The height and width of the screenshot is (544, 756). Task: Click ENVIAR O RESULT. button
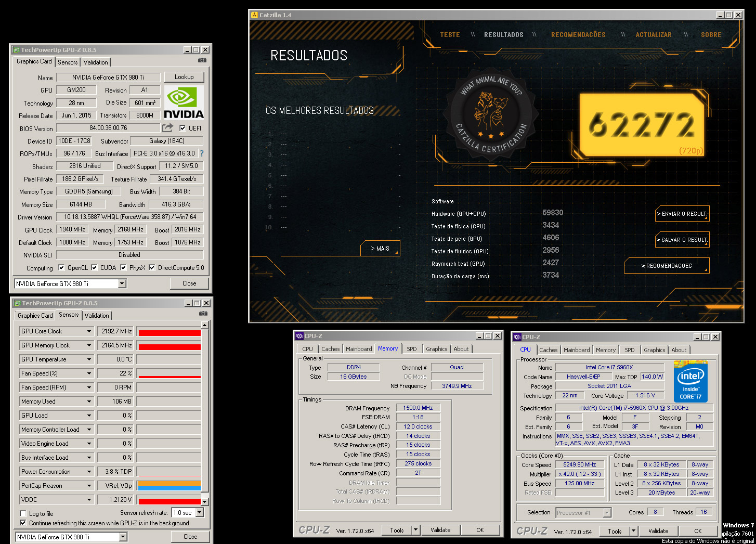point(682,214)
